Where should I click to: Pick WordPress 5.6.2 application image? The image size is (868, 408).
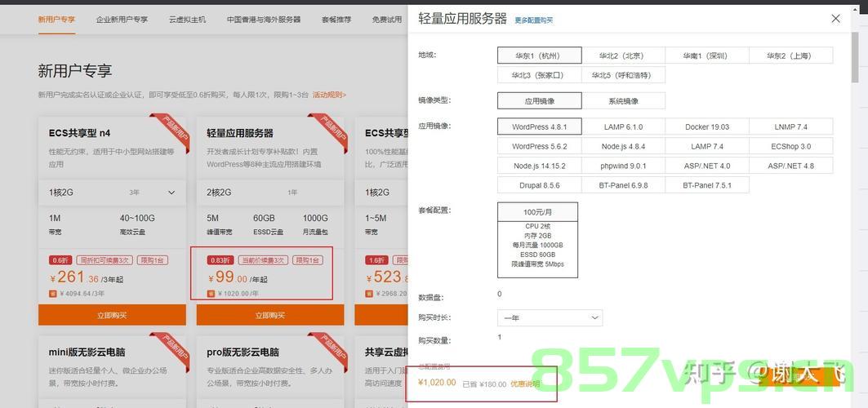pos(539,146)
